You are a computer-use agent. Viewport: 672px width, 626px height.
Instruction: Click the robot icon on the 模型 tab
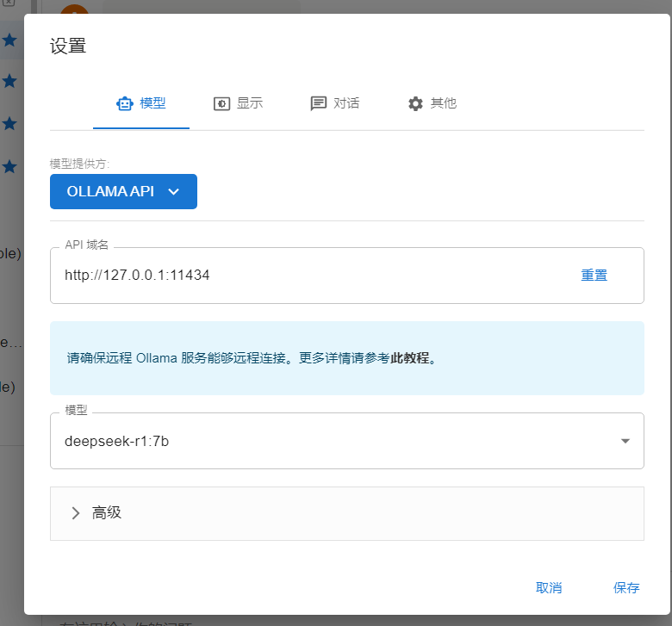(x=125, y=103)
